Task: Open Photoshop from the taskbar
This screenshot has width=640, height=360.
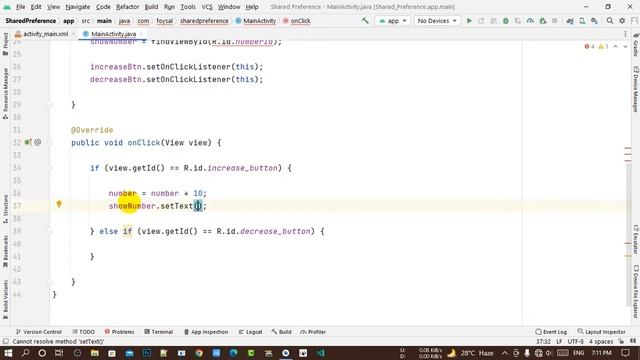Action: (x=147, y=353)
